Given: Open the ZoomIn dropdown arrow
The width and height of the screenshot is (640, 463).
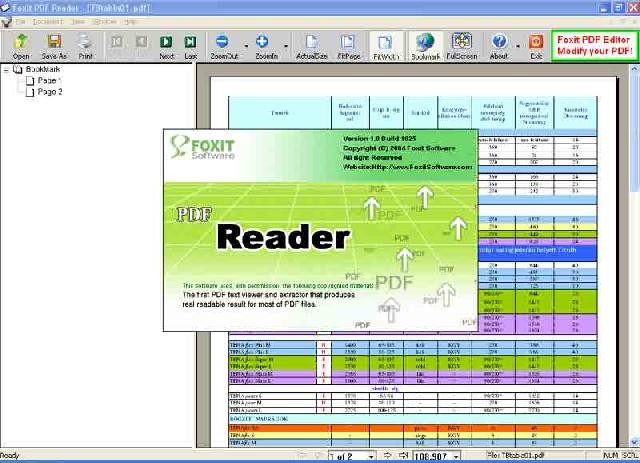Looking at the screenshot, I should coord(285,46).
